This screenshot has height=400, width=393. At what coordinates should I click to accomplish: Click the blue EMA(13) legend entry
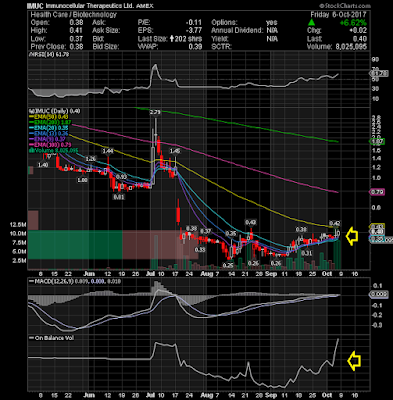(x=49, y=134)
